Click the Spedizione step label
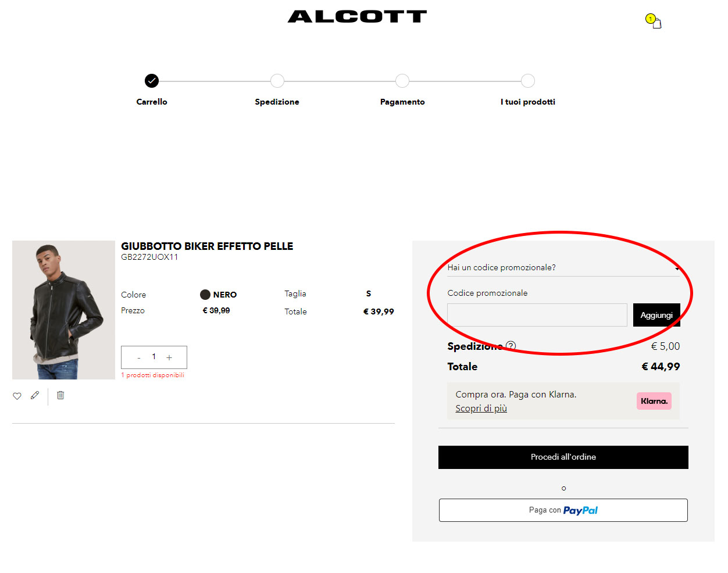This screenshot has width=728, height=573. (x=277, y=102)
